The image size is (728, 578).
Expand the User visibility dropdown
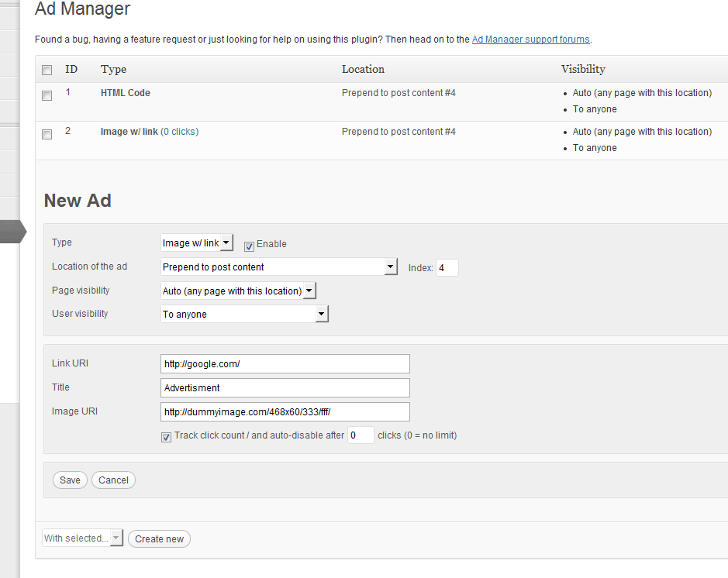point(245,315)
